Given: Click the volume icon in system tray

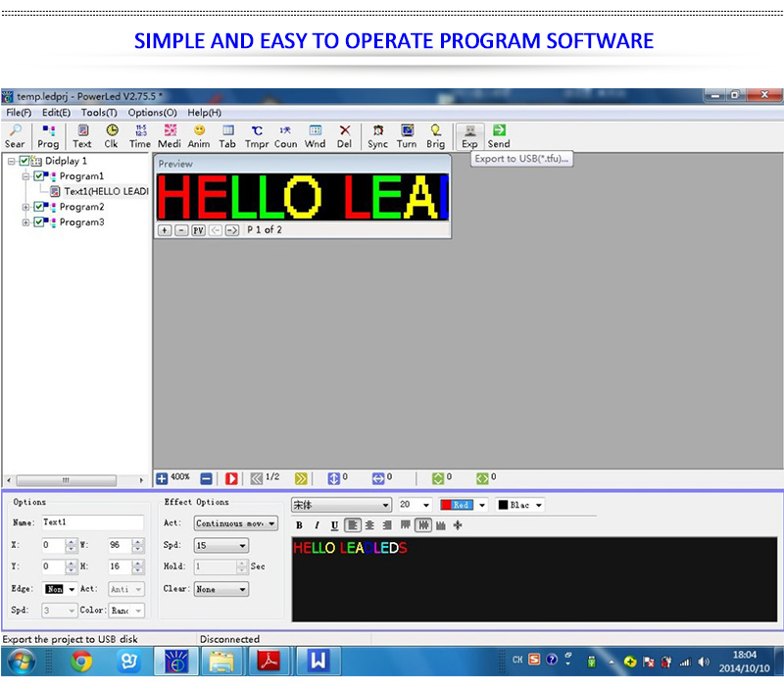Looking at the screenshot, I should pos(704,662).
